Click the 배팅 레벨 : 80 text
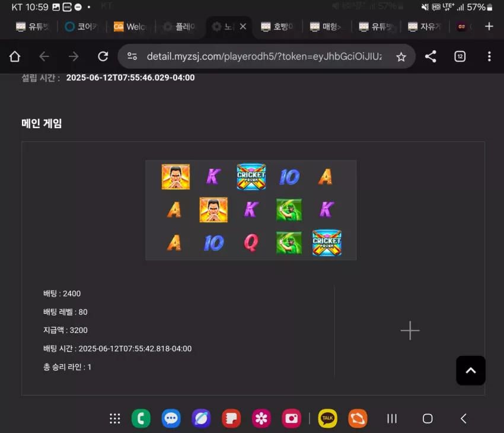Viewport: 504px width, 433px height. point(65,312)
